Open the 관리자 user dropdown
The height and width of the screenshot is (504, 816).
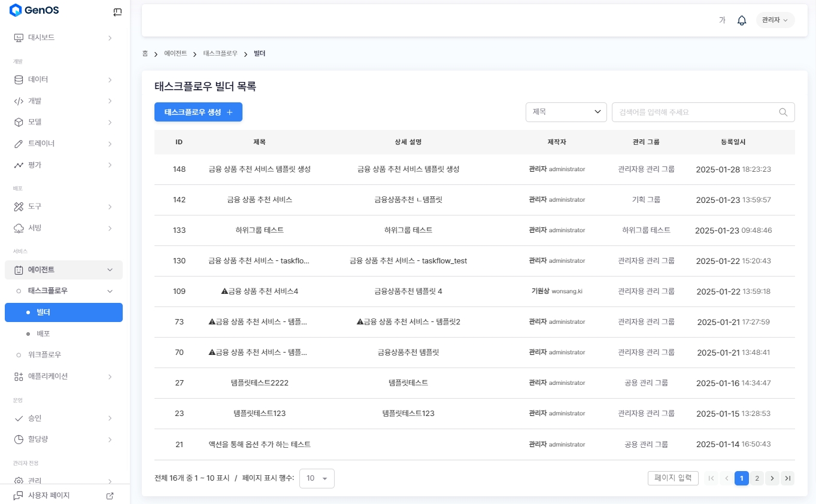[775, 20]
